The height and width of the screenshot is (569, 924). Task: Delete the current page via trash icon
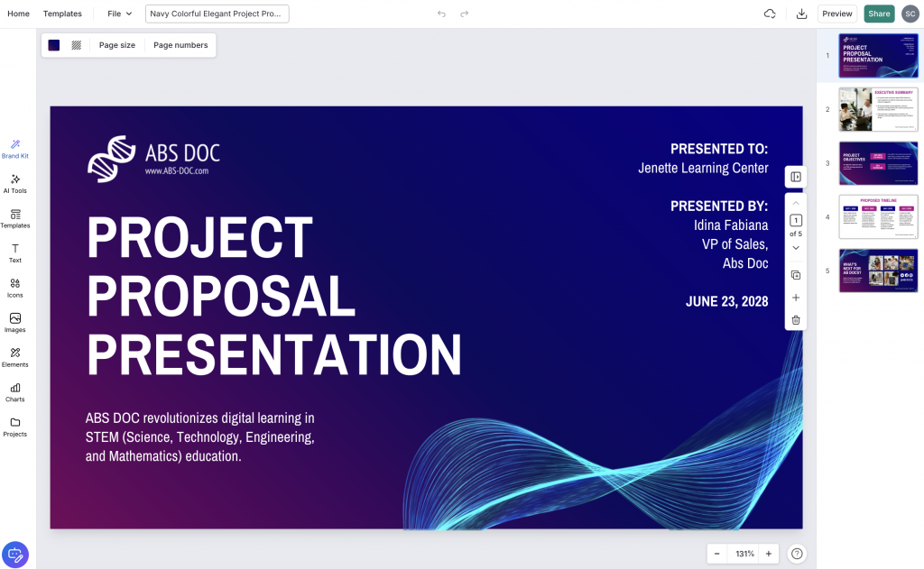[794, 320]
